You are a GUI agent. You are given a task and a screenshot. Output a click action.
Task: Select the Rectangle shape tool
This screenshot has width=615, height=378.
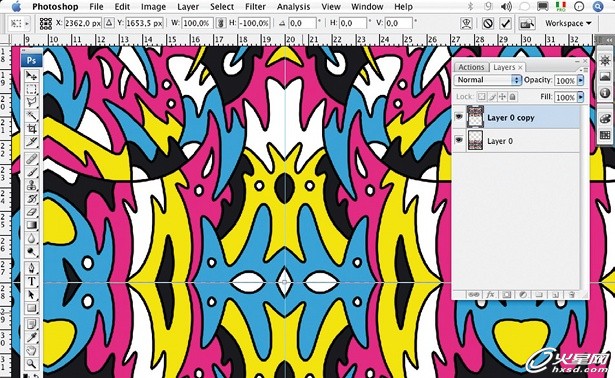(31, 308)
